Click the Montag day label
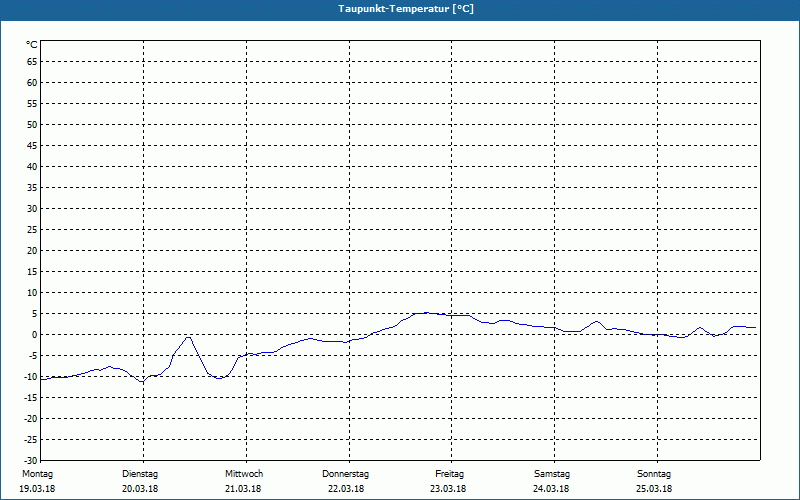Image resolution: width=800 pixels, height=500 pixels. pos(37,474)
